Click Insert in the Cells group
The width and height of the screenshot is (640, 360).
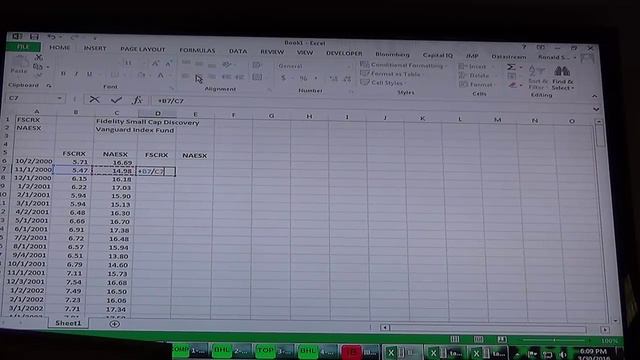[x=473, y=66]
